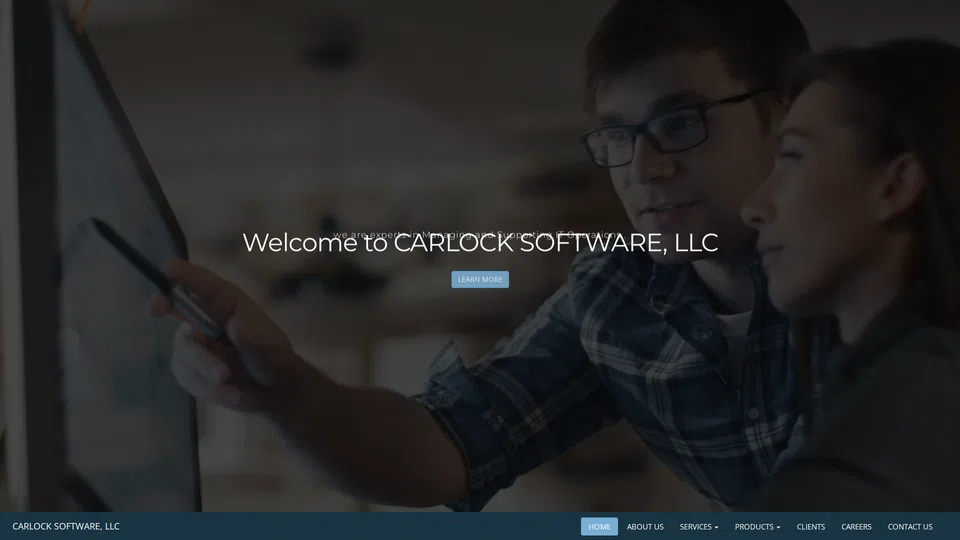Screen dimensions: 960x540
Task: Expand the Products dropdown menu
Action: (x=757, y=527)
